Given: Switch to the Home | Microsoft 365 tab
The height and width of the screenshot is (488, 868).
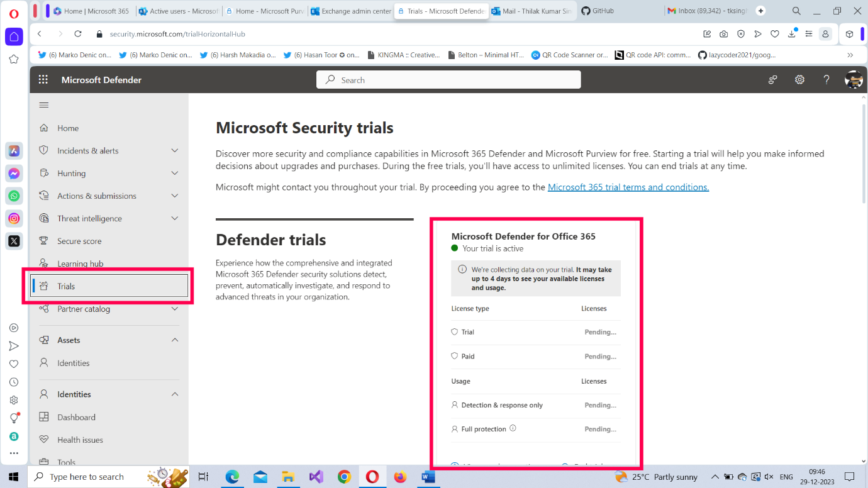Looking at the screenshot, I should point(91,11).
